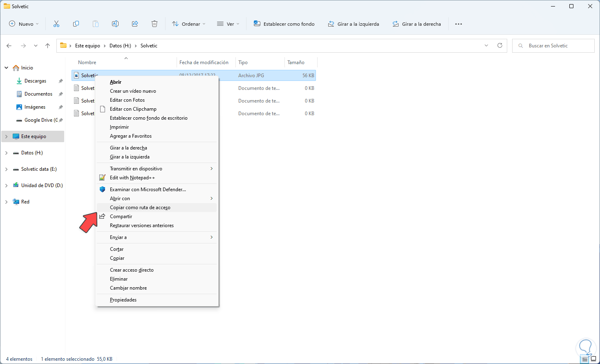Screen dimensions: 600x364
Task: Click the Rename icon in the top toolbar
Action: click(115, 24)
